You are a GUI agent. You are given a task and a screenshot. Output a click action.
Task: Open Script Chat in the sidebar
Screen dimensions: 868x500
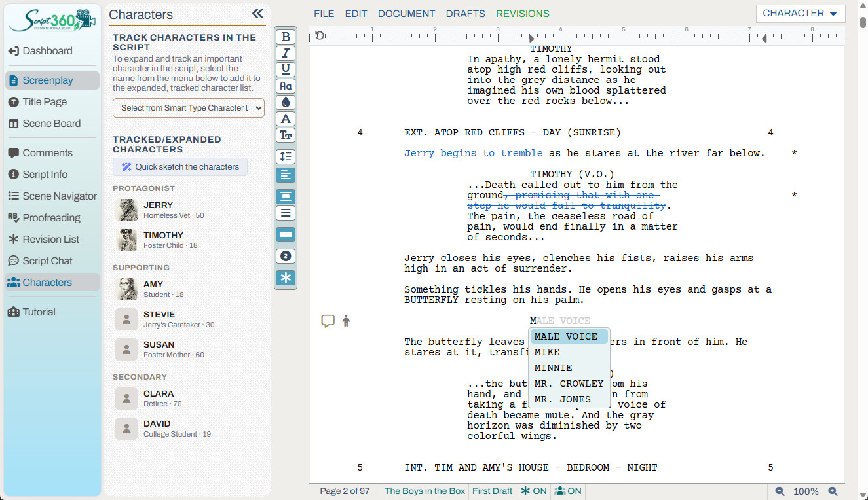pos(52,261)
